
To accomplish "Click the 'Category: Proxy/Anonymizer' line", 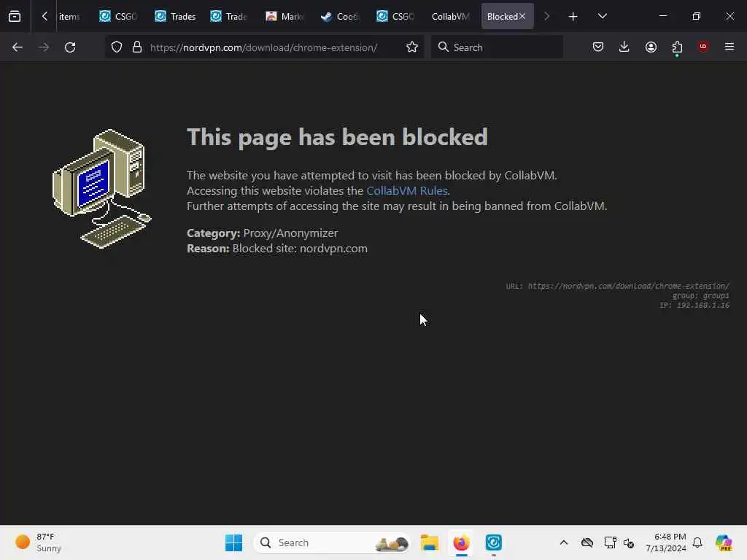I will (262, 233).
